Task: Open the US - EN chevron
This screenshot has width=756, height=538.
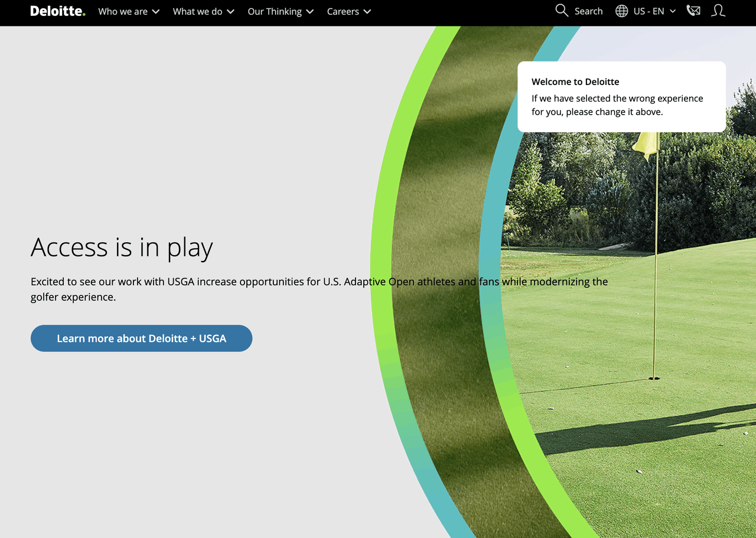Action: coord(672,12)
